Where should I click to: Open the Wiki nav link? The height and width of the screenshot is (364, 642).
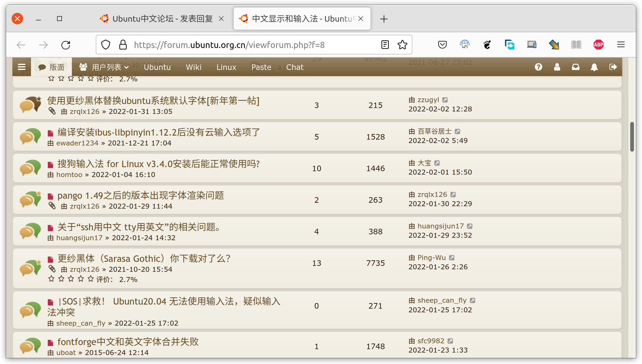click(194, 67)
